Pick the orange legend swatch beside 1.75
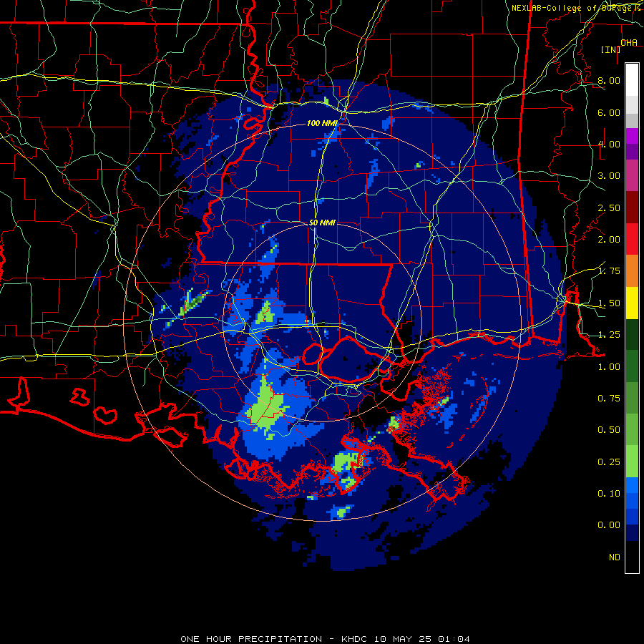Screen dimensions: 644x644 click(x=632, y=271)
